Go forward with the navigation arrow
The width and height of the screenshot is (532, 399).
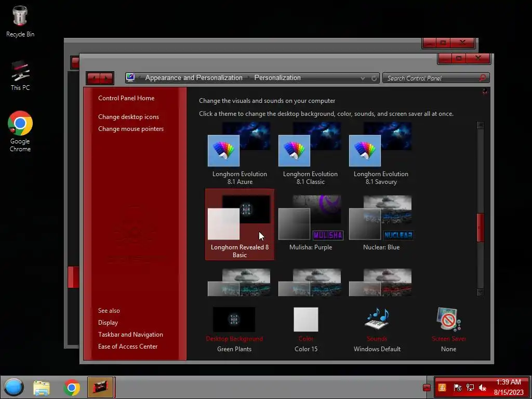click(107, 78)
